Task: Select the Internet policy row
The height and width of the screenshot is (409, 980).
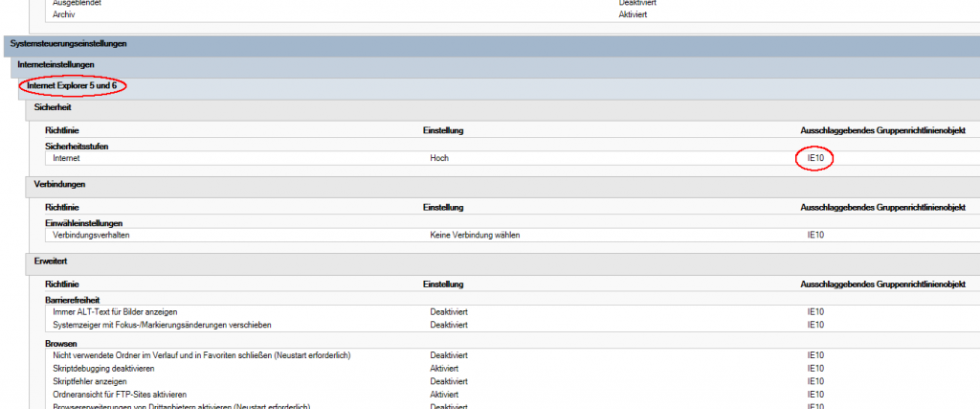Action: [513, 158]
